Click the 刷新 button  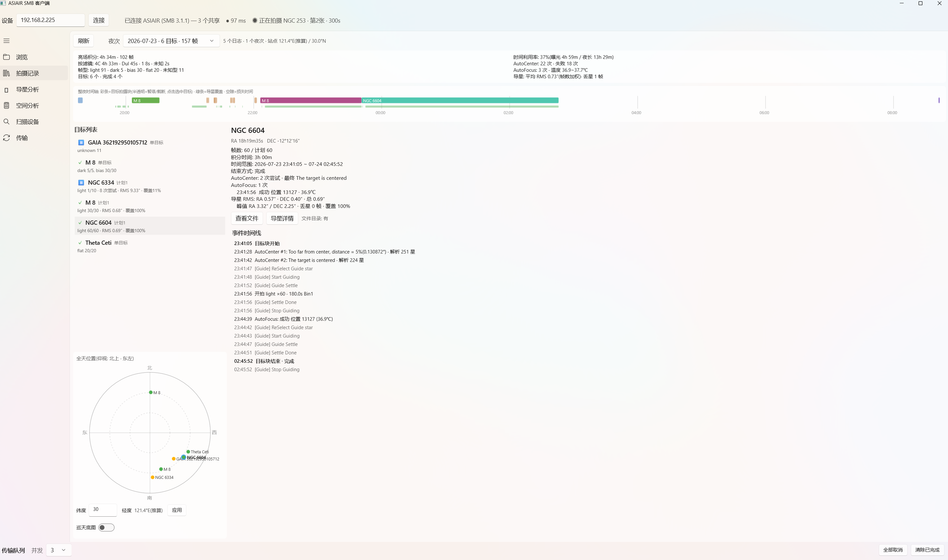(x=83, y=41)
